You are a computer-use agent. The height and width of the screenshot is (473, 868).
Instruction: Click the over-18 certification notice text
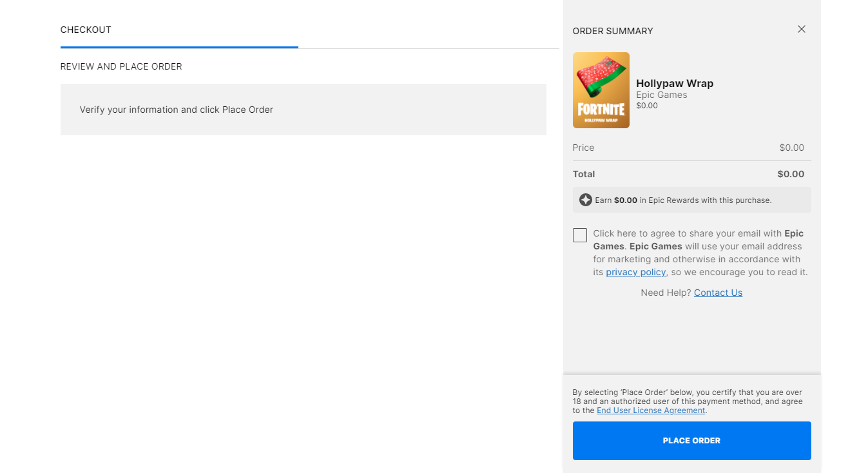pos(688,396)
